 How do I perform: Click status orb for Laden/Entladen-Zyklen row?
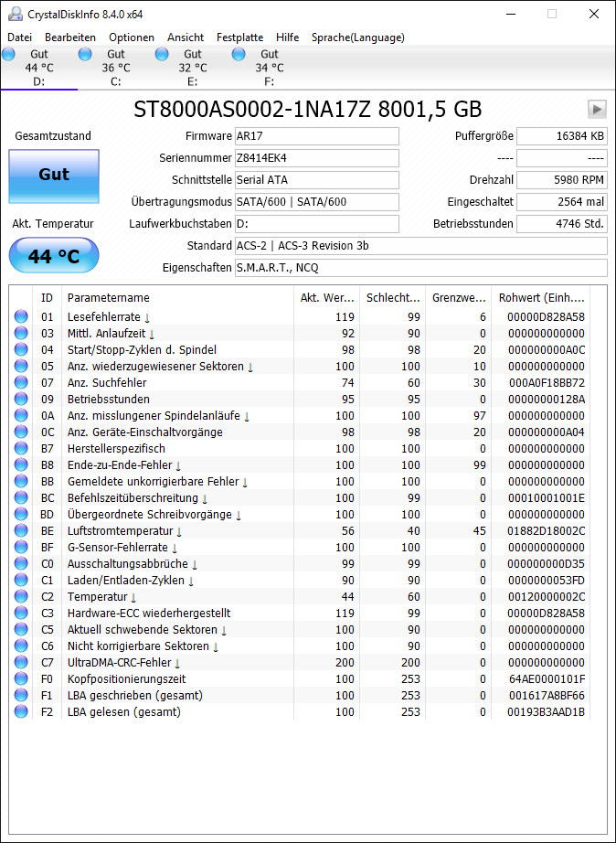tap(21, 580)
